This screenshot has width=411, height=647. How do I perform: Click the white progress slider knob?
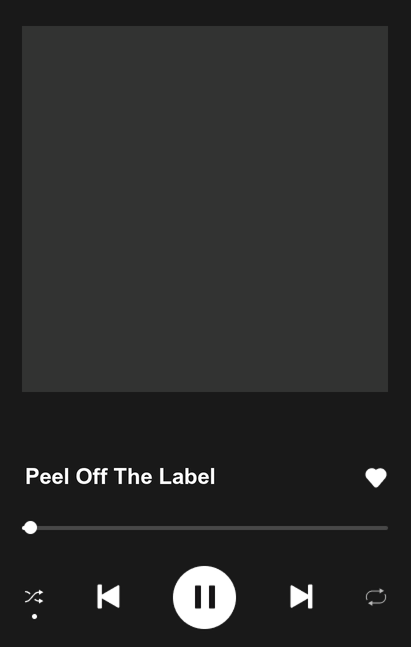coord(30,528)
